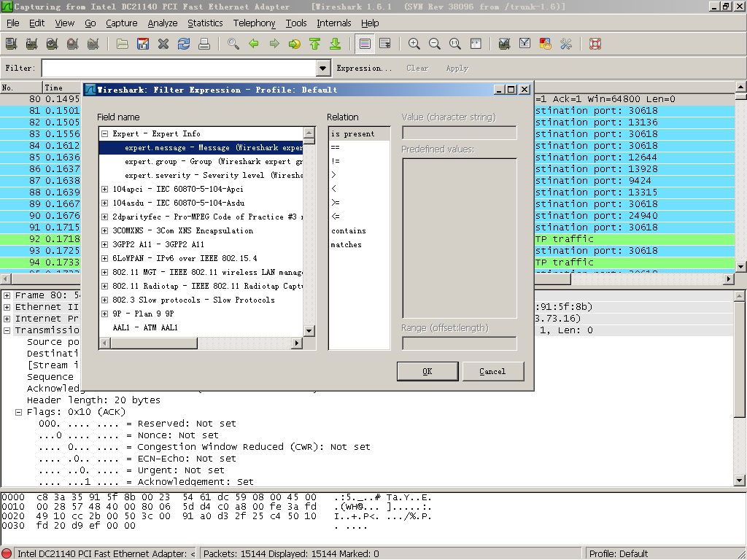Expand the 802.11 Radiotap field group
Screen dimensions: 747x560
[x=105, y=286]
